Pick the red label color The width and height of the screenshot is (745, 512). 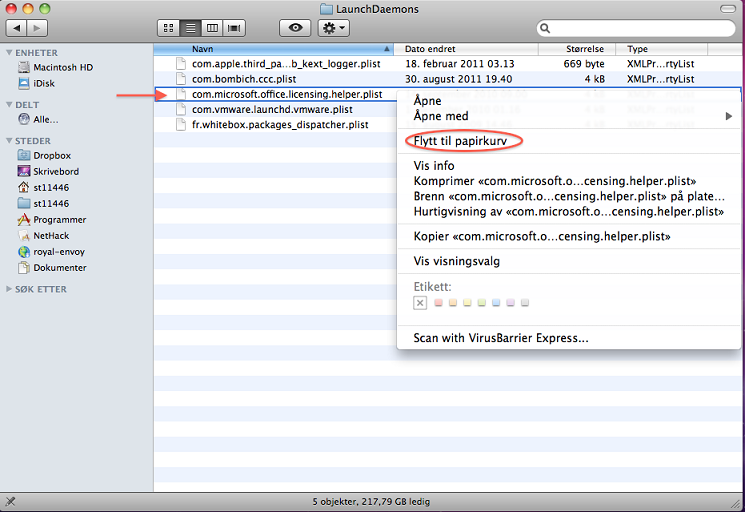[437, 302]
